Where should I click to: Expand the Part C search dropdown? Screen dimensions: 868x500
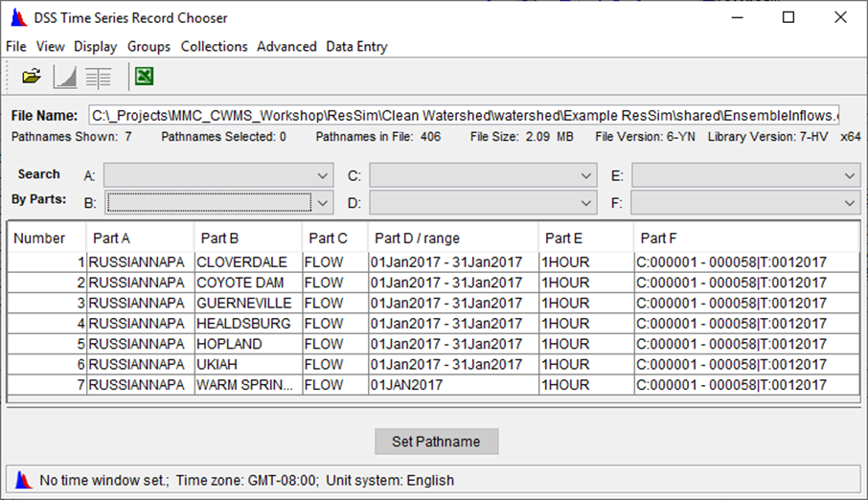585,175
